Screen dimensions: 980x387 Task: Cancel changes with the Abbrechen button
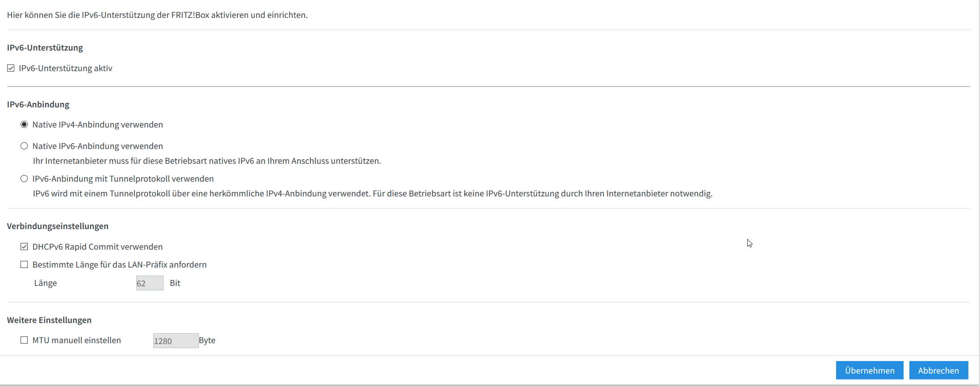pos(938,370)
